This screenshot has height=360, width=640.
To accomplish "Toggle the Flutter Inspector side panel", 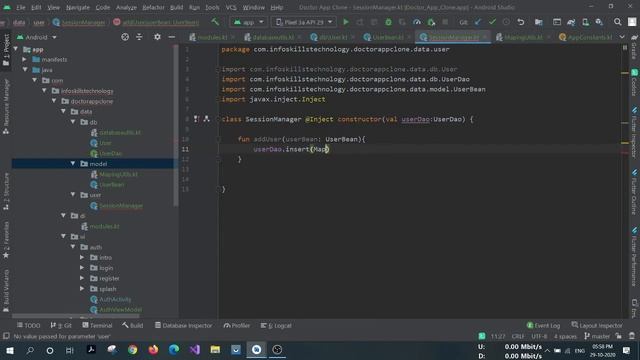I will [x=634, y=132].
